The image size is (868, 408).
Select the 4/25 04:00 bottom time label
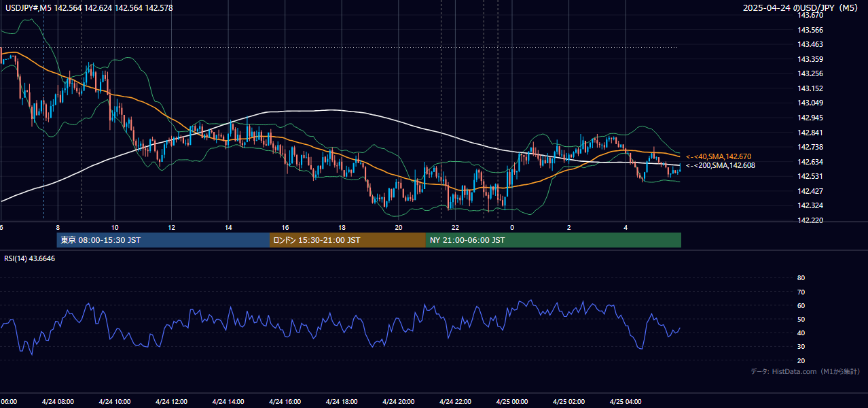pyautogui.click(x=626, y=401)
